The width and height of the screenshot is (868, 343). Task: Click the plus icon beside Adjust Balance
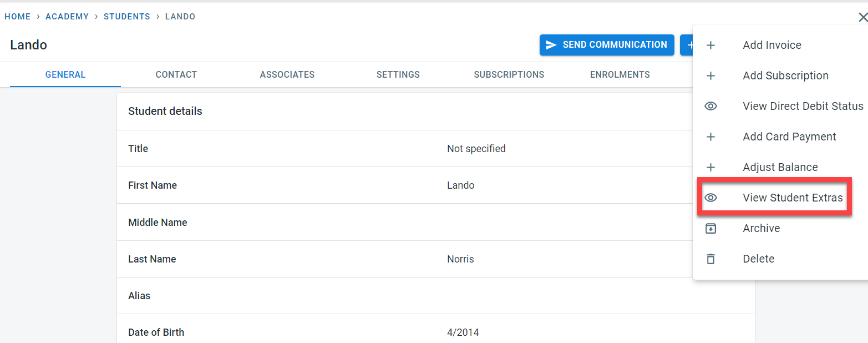click(710, 168)
